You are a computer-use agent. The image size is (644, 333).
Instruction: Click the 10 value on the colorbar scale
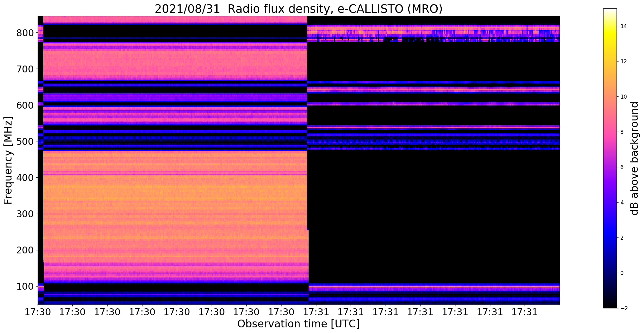pos(624,97)
